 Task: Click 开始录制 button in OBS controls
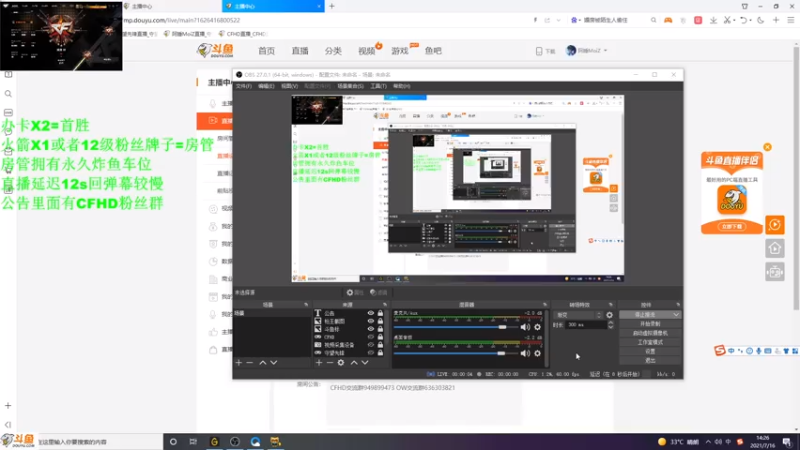click(649, 324)
